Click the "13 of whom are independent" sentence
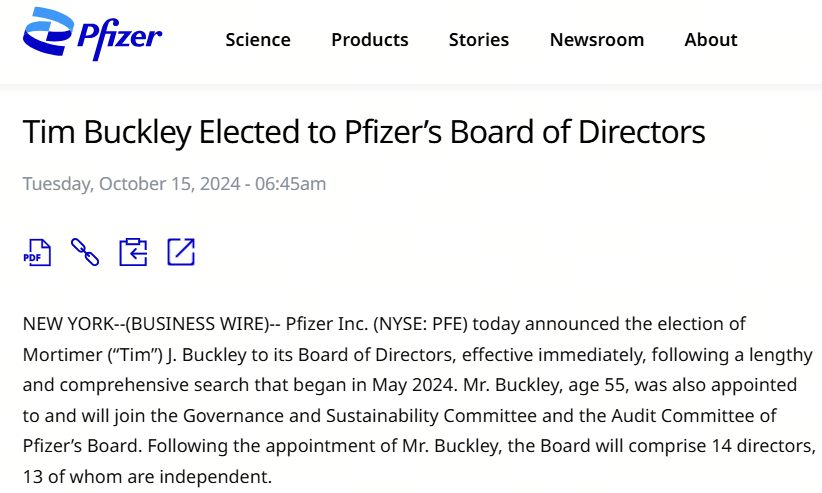This screenshot has height=493, width=822. [146, 476]
